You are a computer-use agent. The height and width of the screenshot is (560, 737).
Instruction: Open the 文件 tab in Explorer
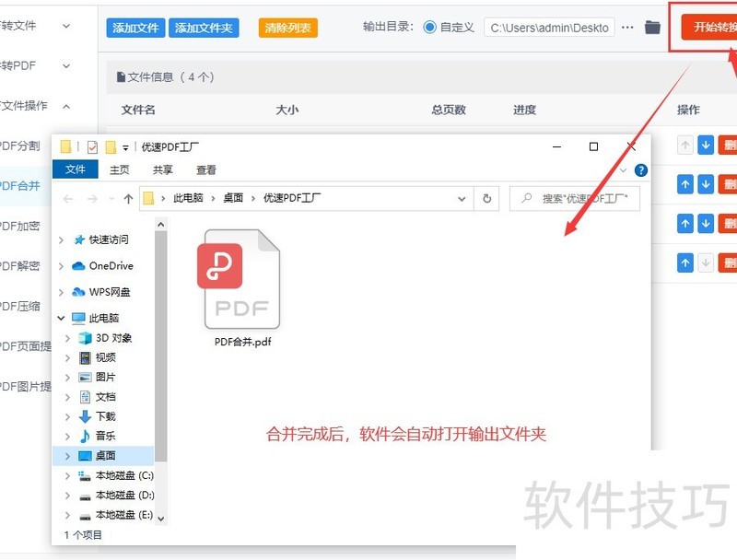click(76, 169)
